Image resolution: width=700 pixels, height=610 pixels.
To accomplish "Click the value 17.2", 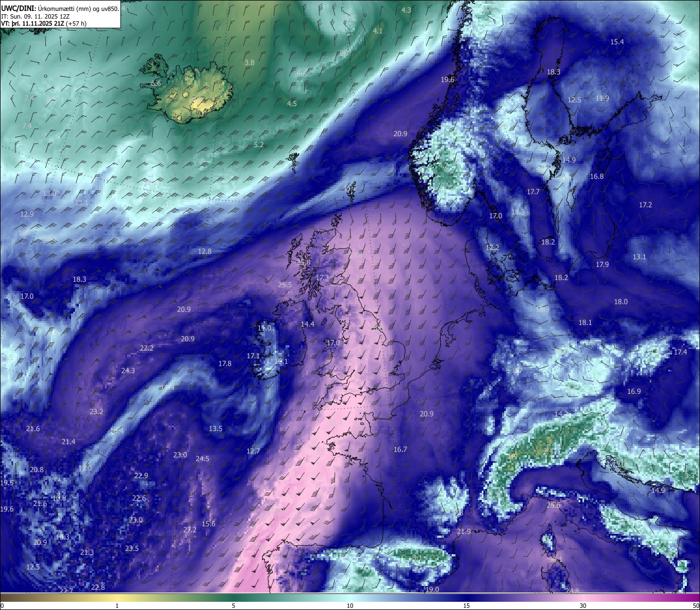I will (645, 205).
